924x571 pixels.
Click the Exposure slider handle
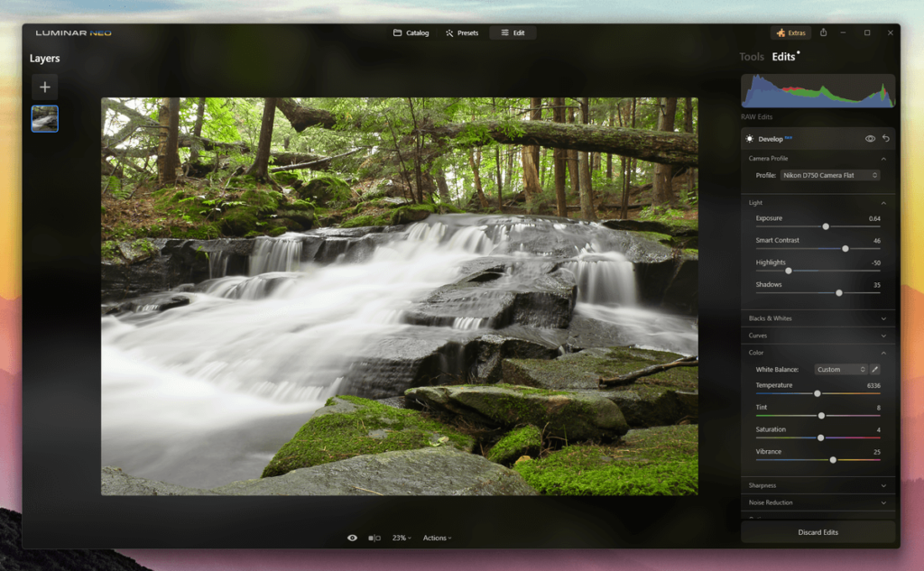(x=826, y=226)
